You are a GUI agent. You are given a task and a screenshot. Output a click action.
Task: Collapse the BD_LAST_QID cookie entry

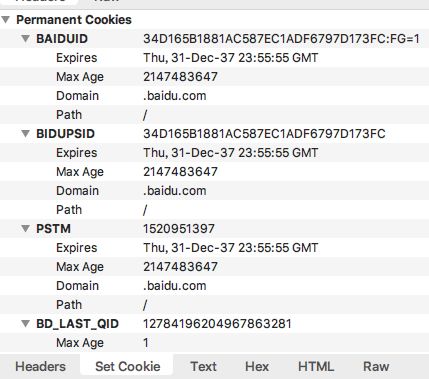pyautogui.click(x=25, y=324)
